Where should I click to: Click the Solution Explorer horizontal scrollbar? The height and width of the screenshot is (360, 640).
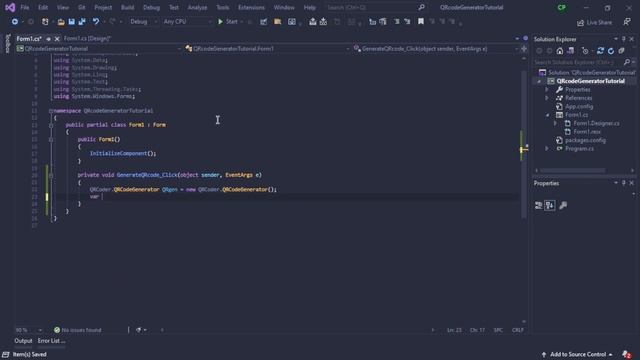point(572,171)
